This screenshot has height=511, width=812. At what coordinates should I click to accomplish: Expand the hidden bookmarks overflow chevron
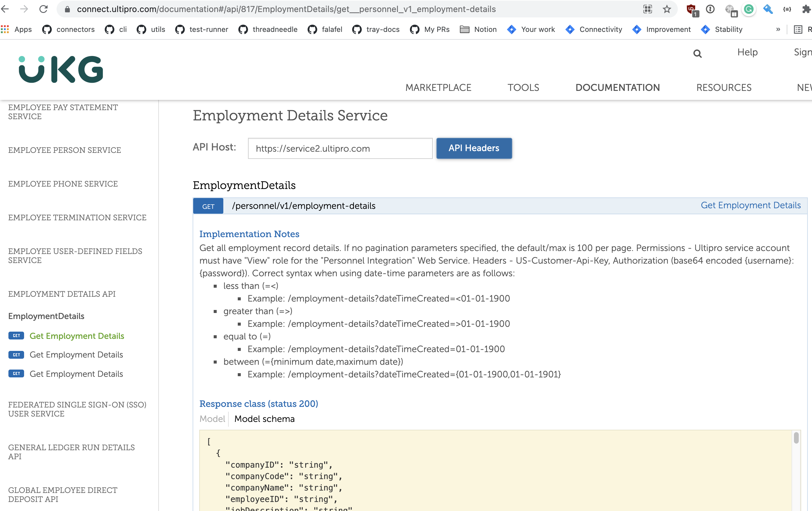(x=778, y=30)
